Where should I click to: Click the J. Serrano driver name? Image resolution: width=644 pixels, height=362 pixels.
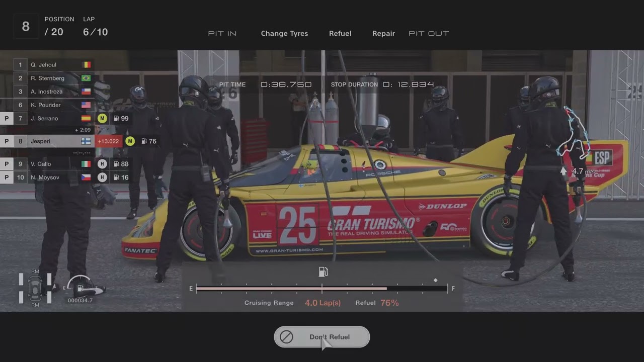pos(44,119)
